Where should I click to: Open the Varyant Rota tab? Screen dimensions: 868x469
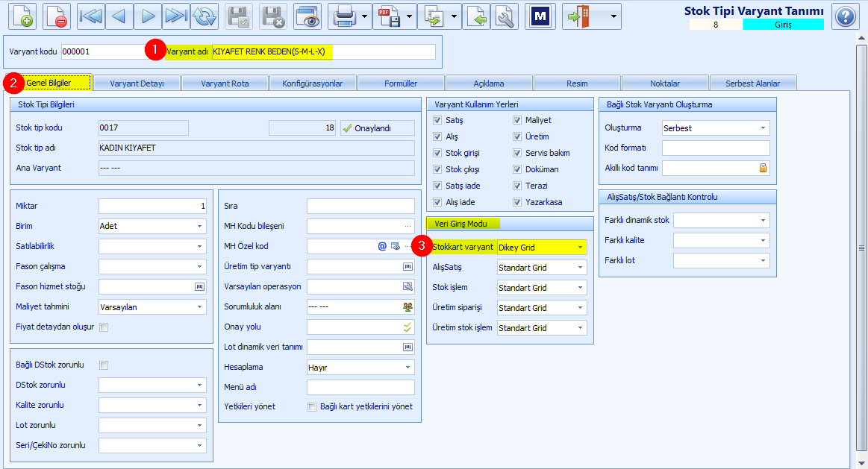[x=225, y=84]
